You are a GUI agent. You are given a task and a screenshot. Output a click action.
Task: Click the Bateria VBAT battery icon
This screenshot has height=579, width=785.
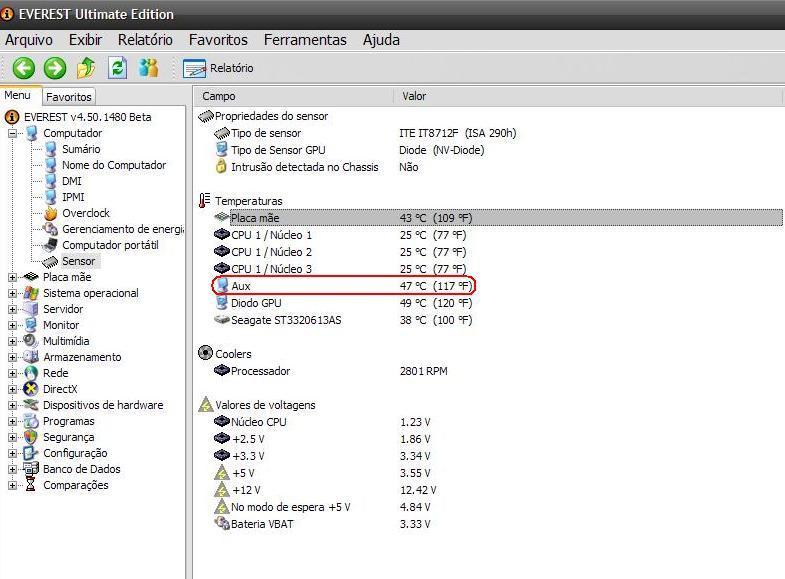coord(221,523)
